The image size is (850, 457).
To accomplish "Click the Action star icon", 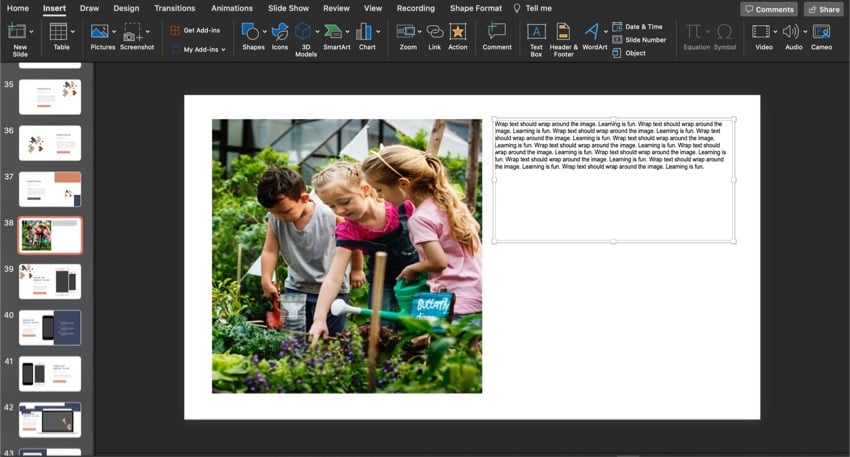I will pyautogui.click(x=457, y=32).
